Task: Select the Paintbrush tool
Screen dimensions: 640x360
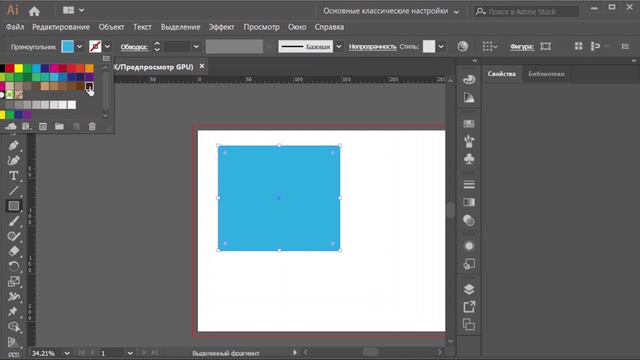Action: pyautogui.click(x=13, y=221)
